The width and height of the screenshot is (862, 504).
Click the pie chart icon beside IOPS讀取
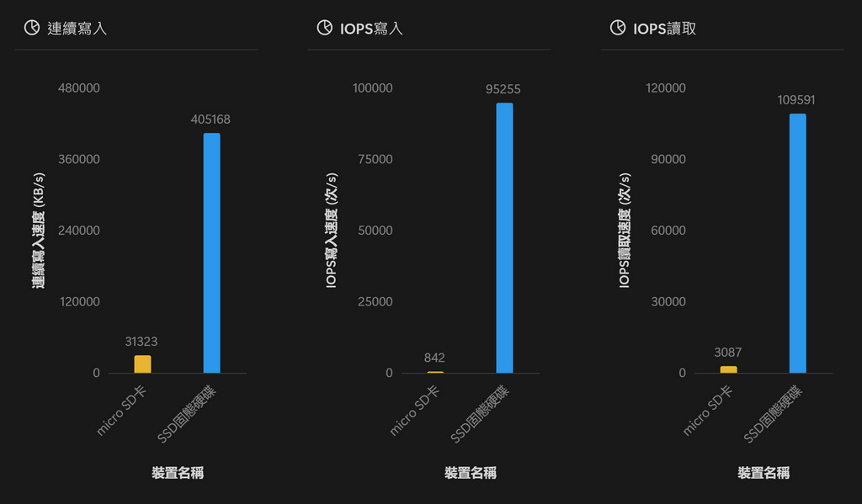coord(617,28)
